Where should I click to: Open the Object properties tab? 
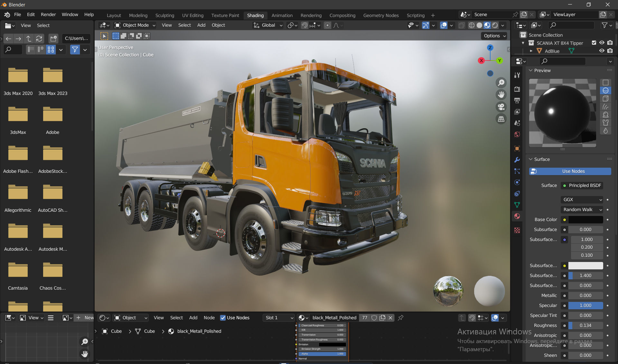tap(517, 148)
